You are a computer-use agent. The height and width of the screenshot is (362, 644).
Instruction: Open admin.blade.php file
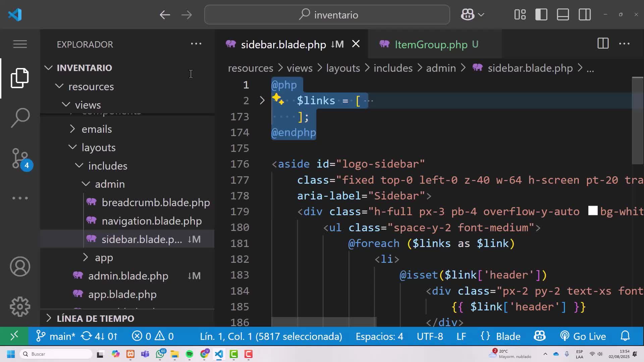tap(128, 276)
